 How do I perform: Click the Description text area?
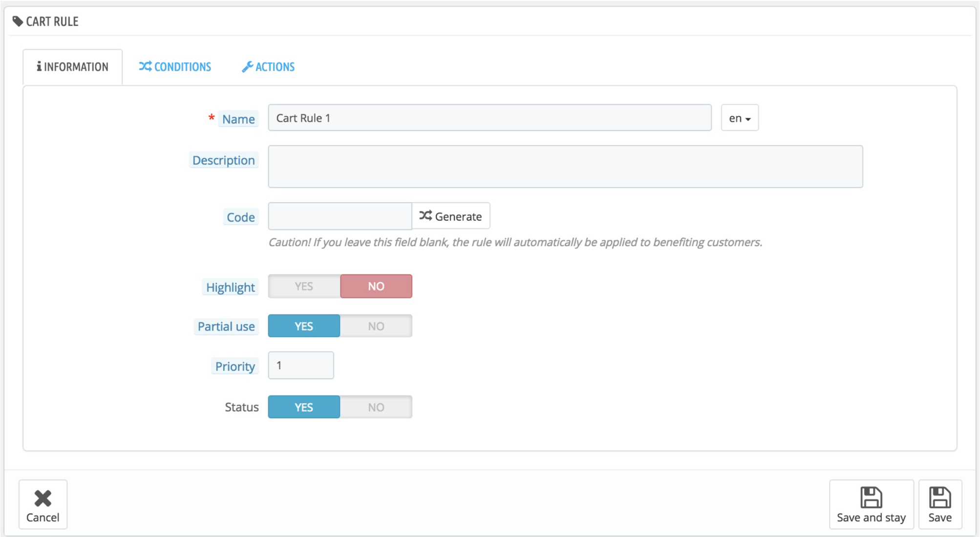click(x=566, y=166)
